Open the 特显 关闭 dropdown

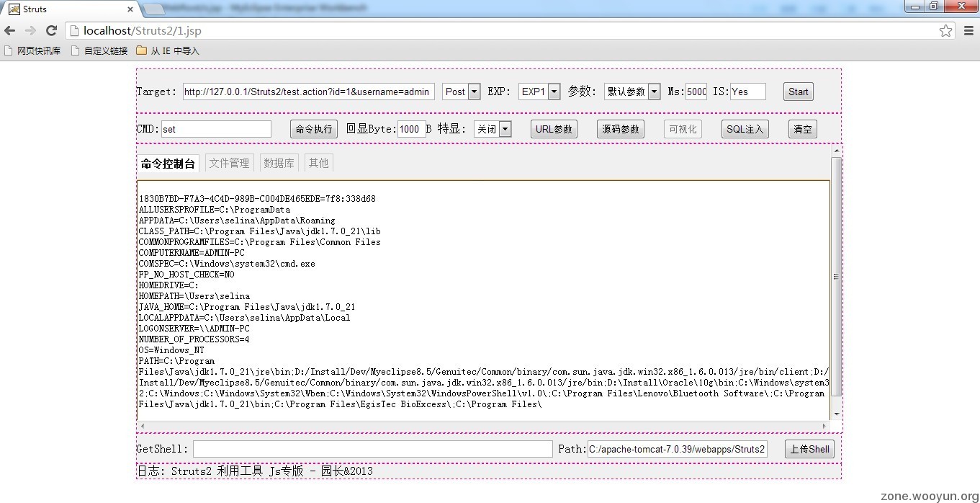pyautogui.click(x=493, y=129)
